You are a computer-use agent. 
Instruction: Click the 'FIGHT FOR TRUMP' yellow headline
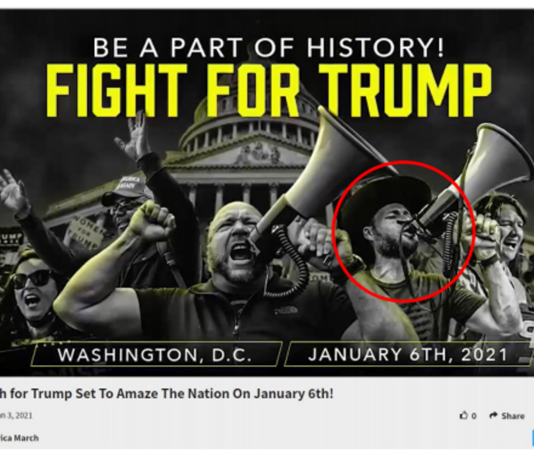pyautogui.click(x=269, y=90)
